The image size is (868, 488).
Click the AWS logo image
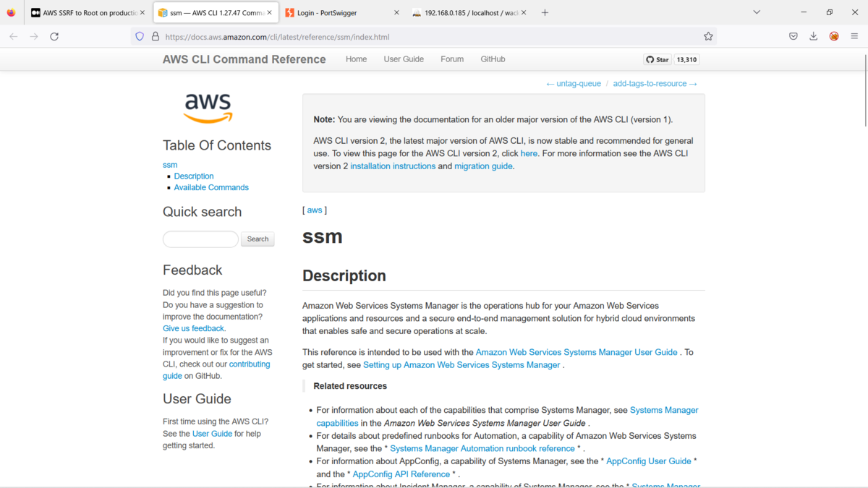208,108
